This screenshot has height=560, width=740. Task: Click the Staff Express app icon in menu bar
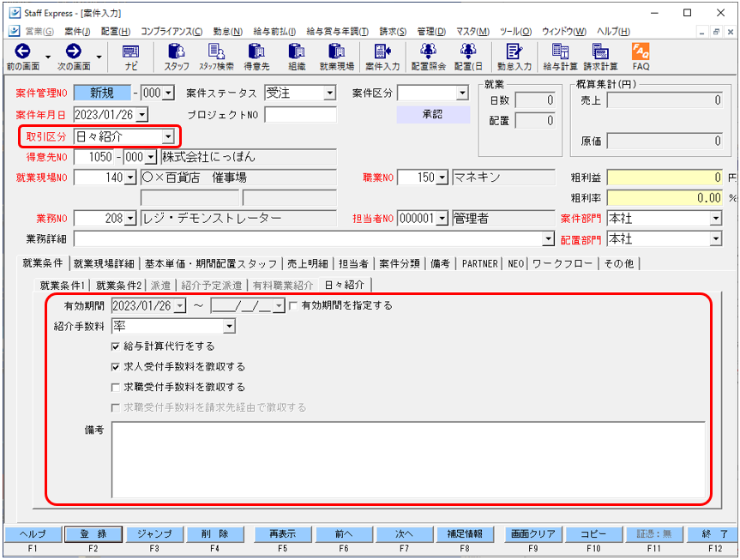[15, 31]
